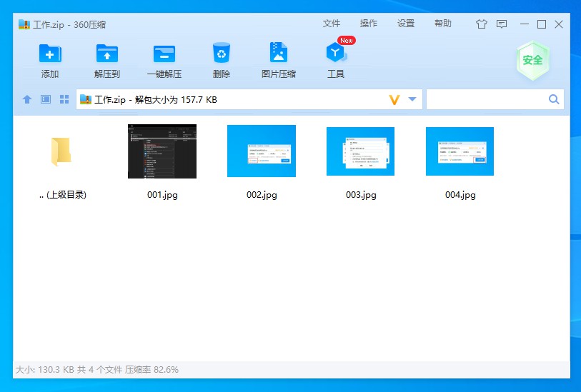Image resolution: width=581 pixels, height=392 pixels.
Task: Click the 001.jpg file name label
Action: point(162,195)
